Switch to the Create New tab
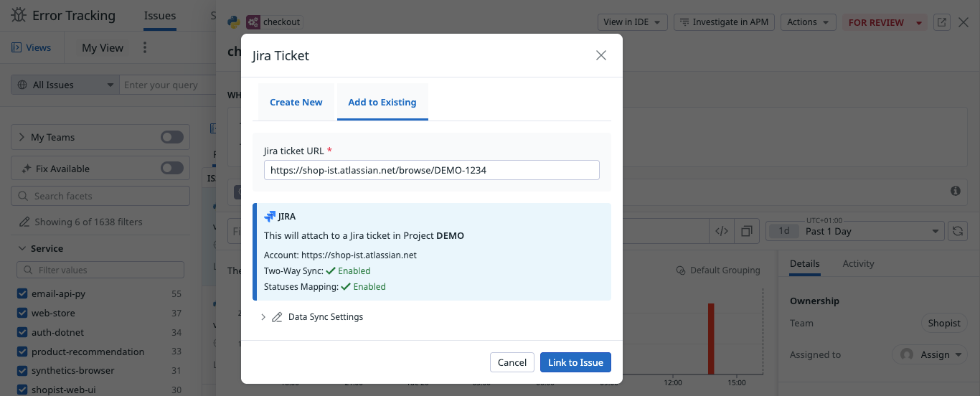This screenshot has width=980, height=396. [296, 102]
